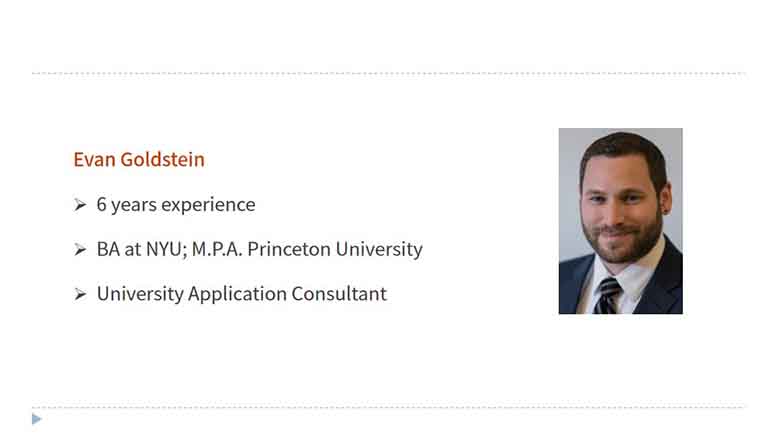Click the upper dotted divider line
This screenshot has height=440, width=776.
[x=388, y=73]
